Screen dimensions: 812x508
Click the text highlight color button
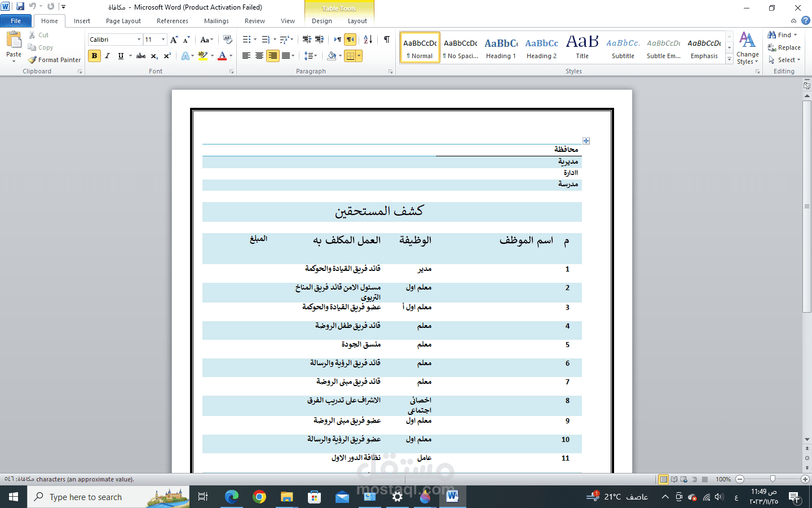[x=203, y=56]
